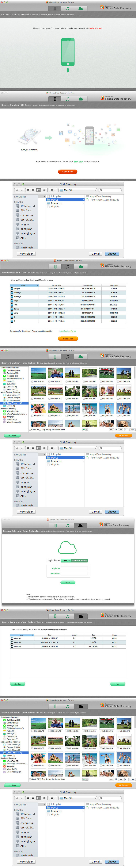Screen dimensions: 136x868
Task: Click the orange Start Scan button under device
Action: pos(68,171)
